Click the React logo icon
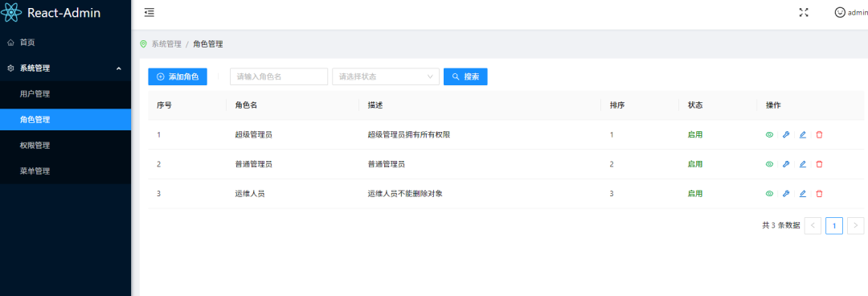The image size is (868, 296). (x=11, y=13)
